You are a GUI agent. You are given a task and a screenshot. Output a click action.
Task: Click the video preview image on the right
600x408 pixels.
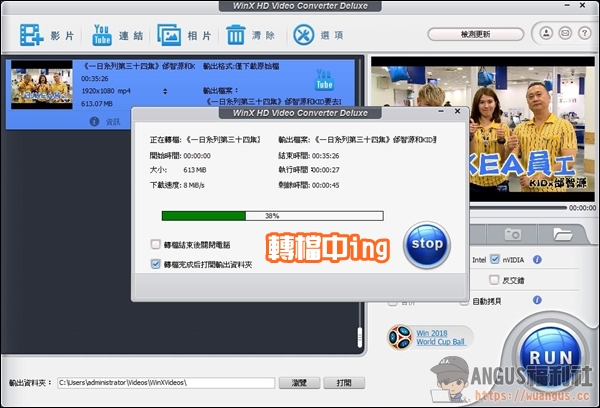click(x=483, y=129)
